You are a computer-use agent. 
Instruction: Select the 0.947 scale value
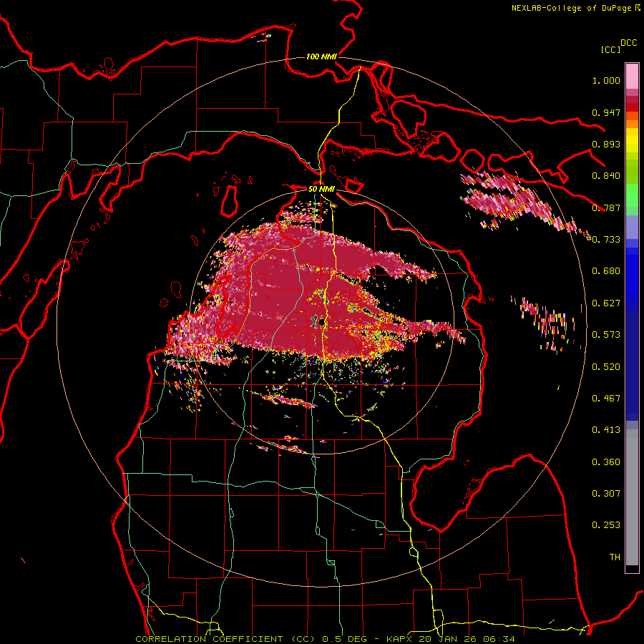click(x=606, y=112)
